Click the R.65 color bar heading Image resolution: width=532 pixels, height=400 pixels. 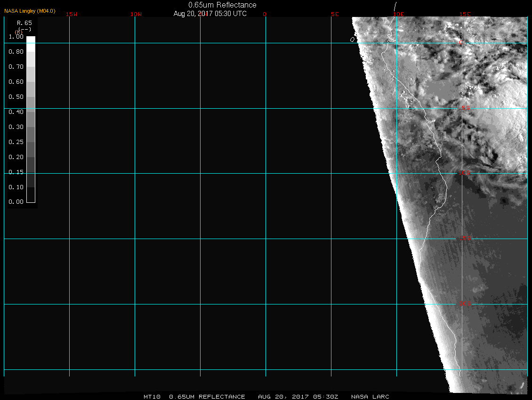click(x=24, y=23)
